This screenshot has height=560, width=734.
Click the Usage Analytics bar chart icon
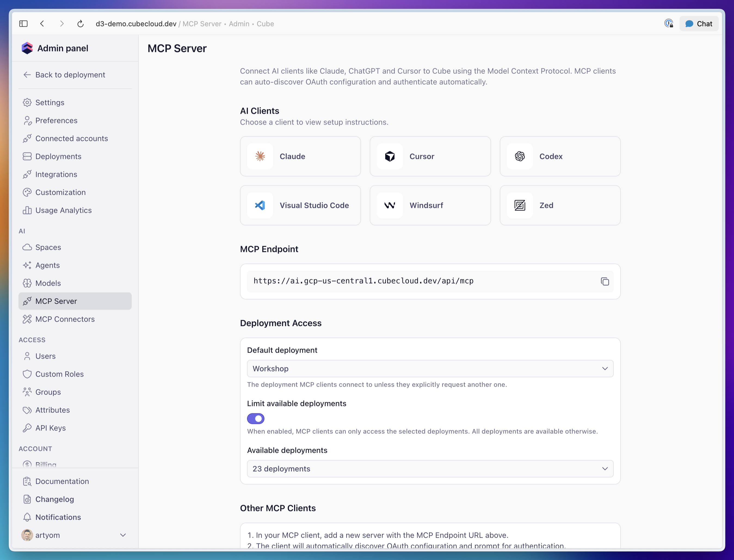pos(27,210)
